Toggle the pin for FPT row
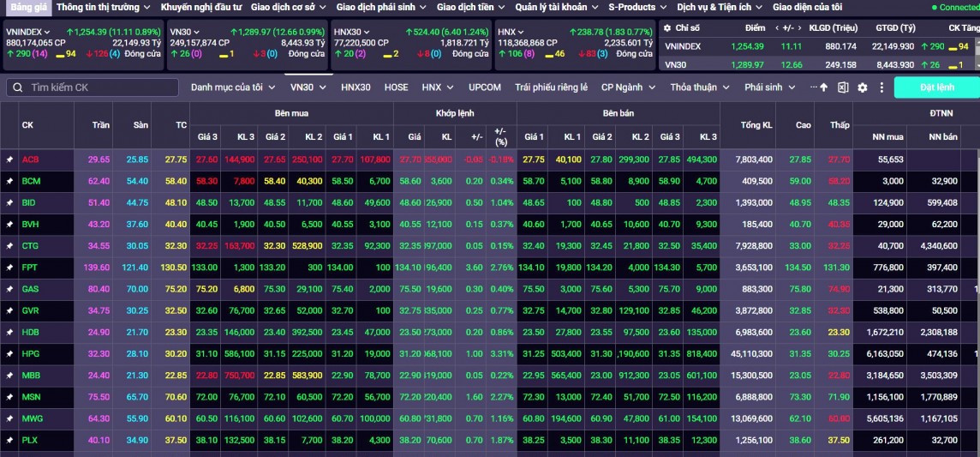 9,268
